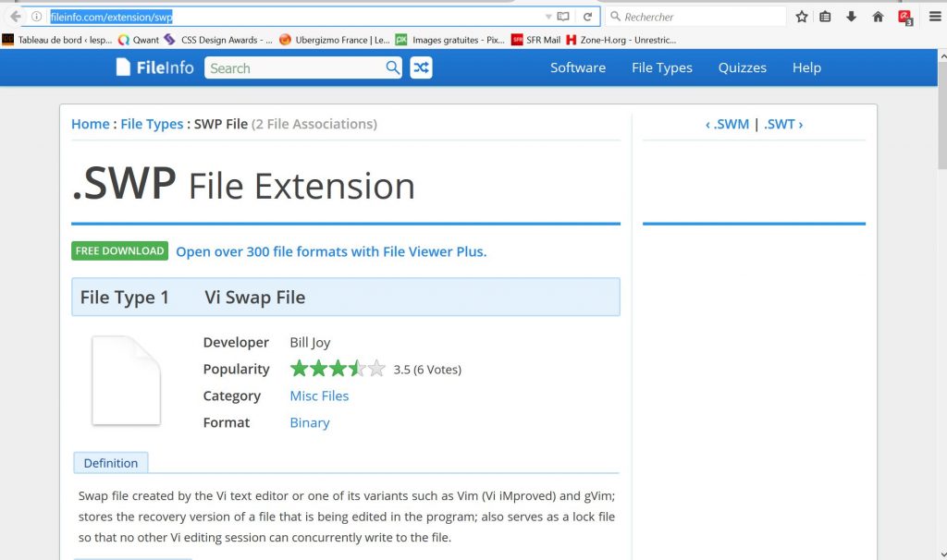Click into the FileInfo Search field
This screenshot has height=560, width=947.
293,67
